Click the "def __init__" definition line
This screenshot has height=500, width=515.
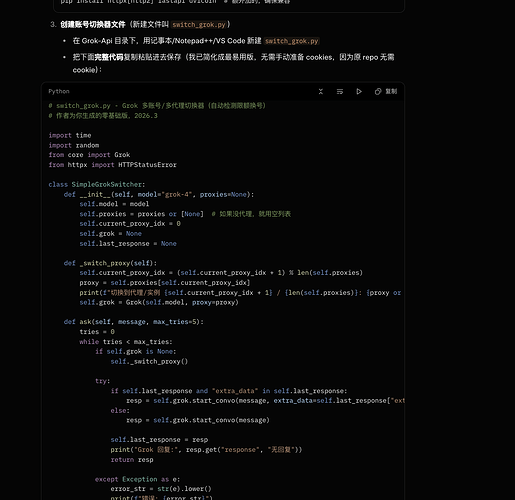point(159,194)
